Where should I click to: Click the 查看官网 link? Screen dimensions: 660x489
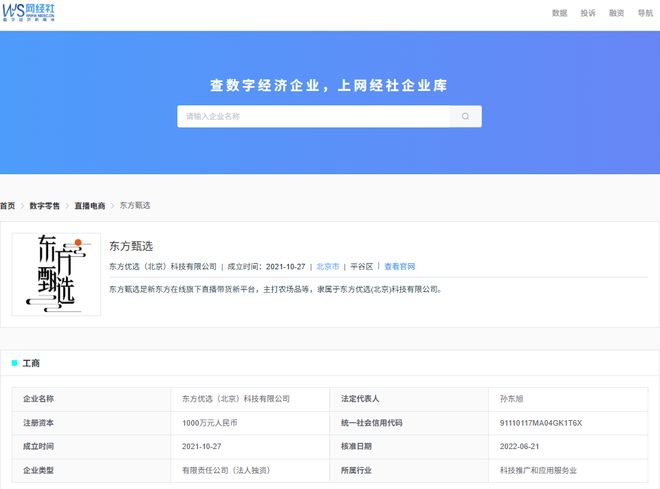[399, 267]
